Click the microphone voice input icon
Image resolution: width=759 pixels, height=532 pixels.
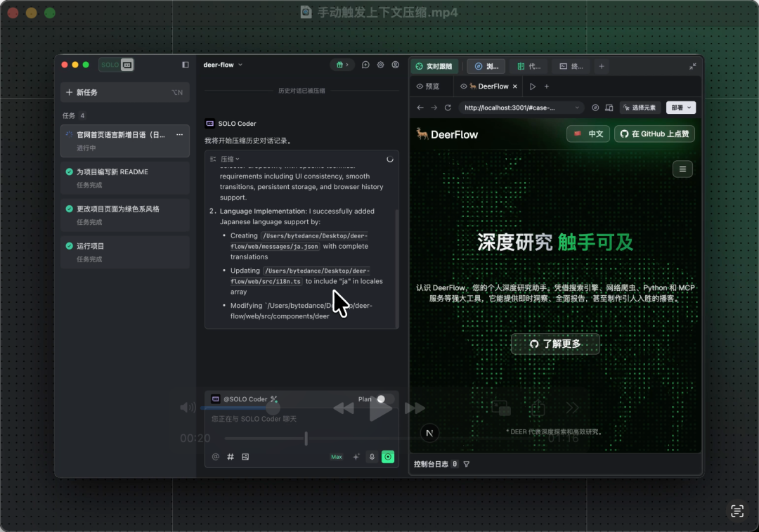click(x=372, y=457)
